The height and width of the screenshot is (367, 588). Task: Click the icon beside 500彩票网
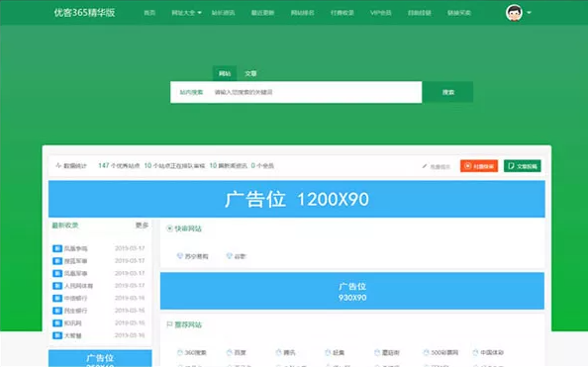(426, 352)
